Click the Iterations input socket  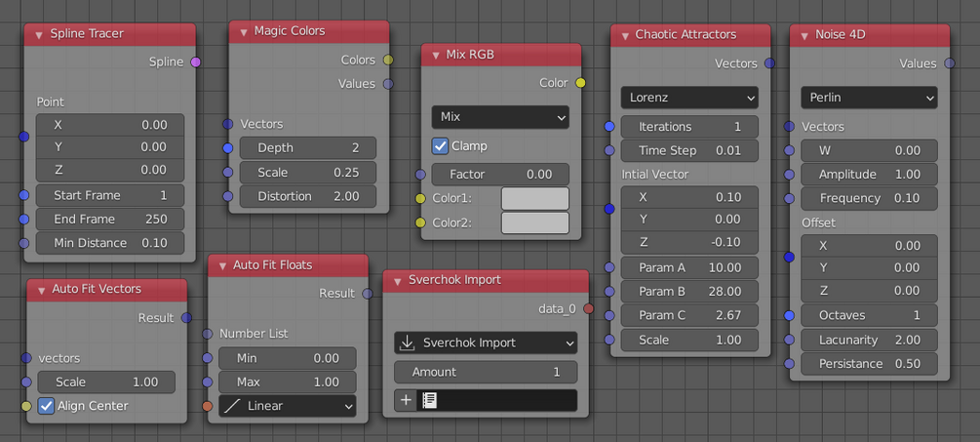pyautogui.click(x=609, y=127)
